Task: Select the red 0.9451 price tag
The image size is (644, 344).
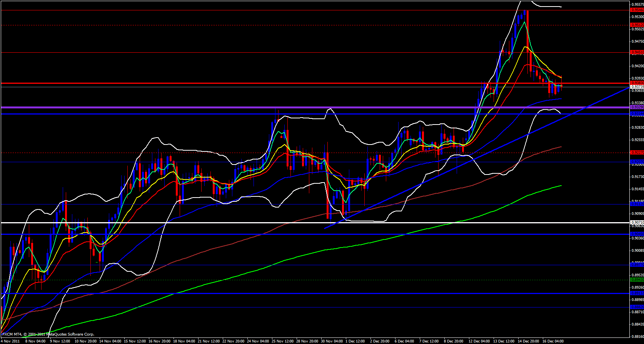Action: [x=637, y=52]
